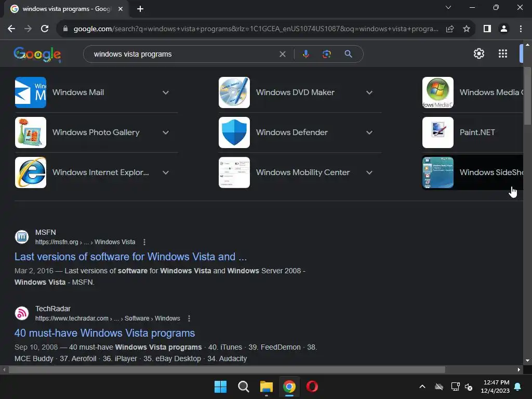Click the Internet Explorer icon

pyautogui.click(x=31, y=172)
